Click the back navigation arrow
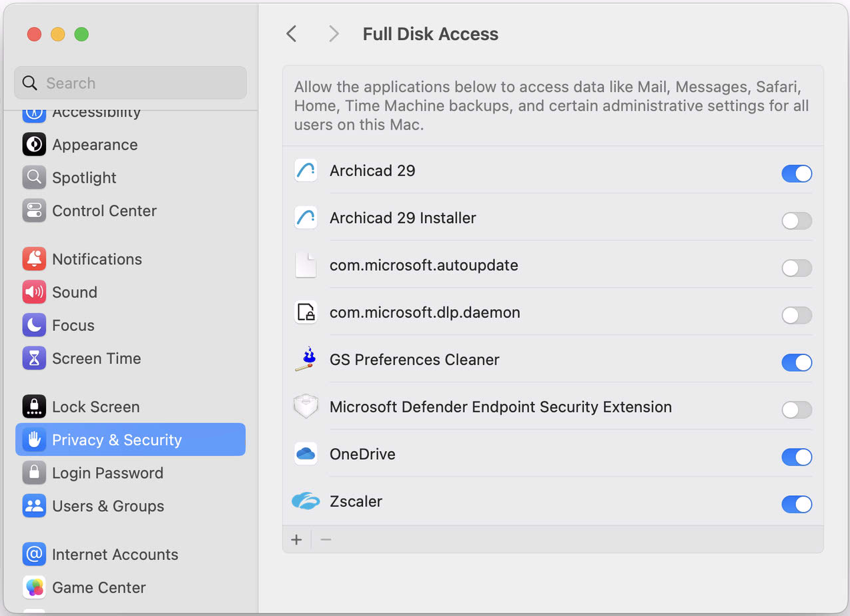850x616 pixels. tap(291, 33)
